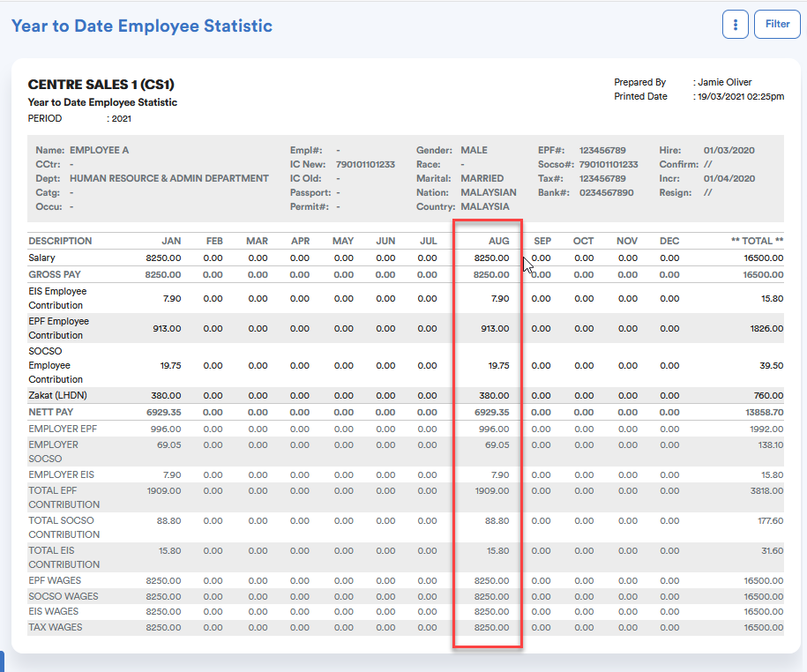This screenshot has height=672, width=807.
Task: Click the EMPLOYER EIS row label
Action: [61, 474]
